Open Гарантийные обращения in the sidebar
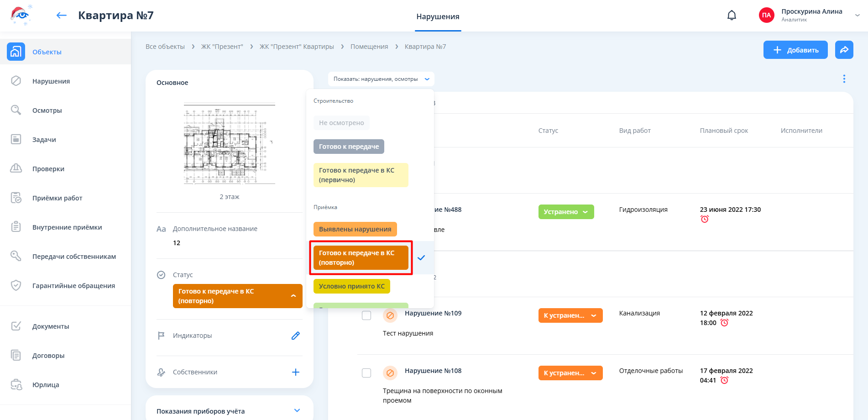Viewport: 868px width, 420px height. tap(73, 286)
